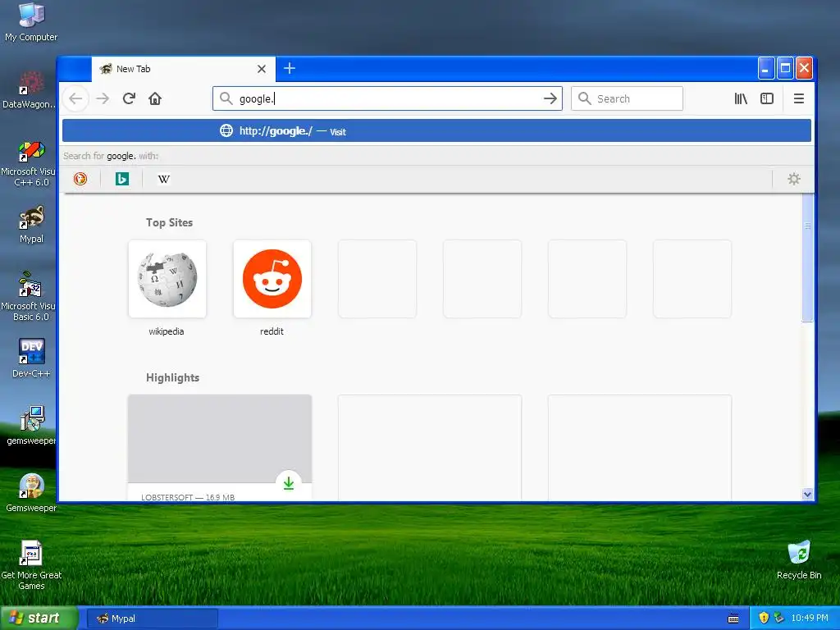The image size is (840, 630).
Task: Open the hamburger application menu
Action: click(799, 98)
